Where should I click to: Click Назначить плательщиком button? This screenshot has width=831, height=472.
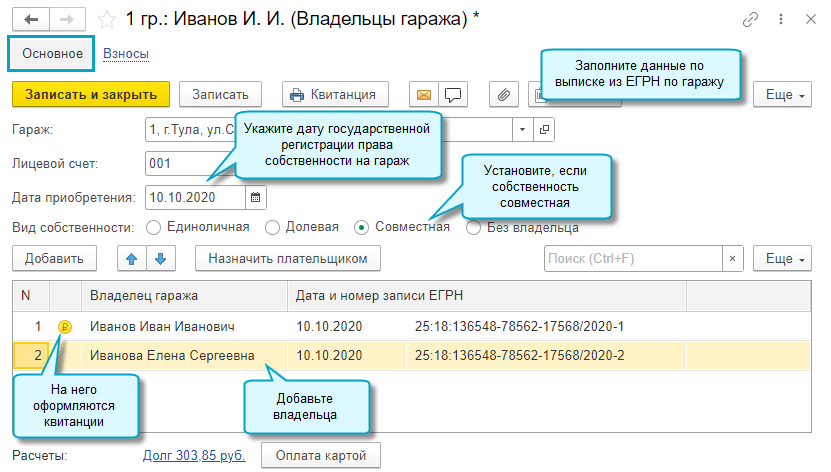[x=288, y=259]
